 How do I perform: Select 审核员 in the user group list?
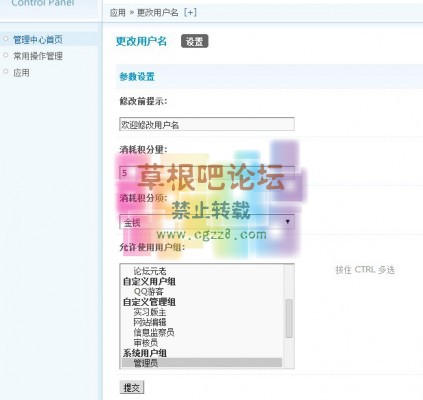146,343
